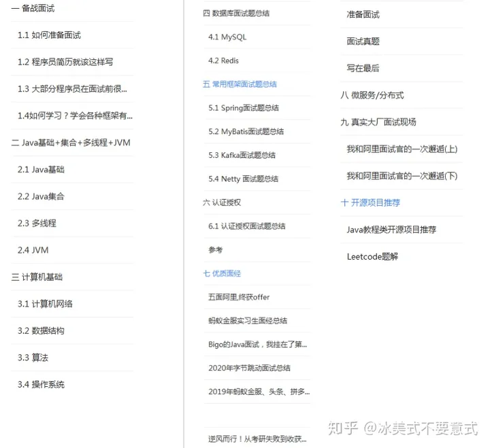Open section 三 计算机基础
Screen dimensions: 490x448
click(37, 277)
